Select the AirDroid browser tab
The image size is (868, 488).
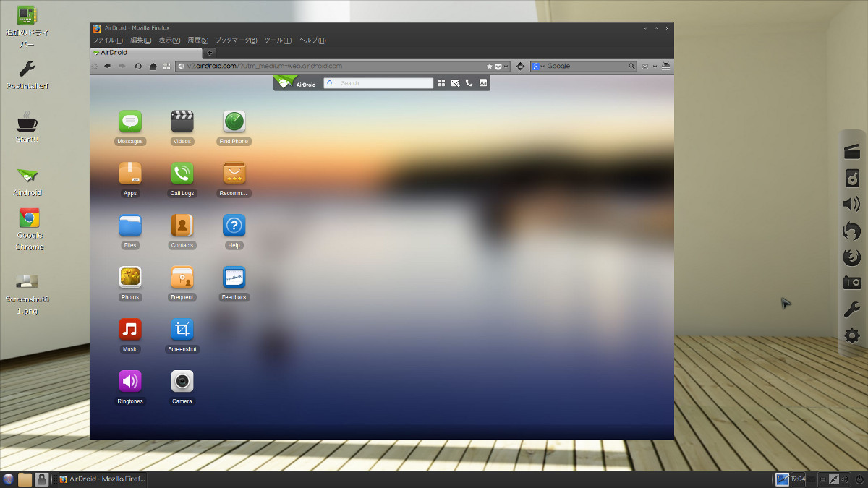pyautogui.click(x=146, y=53)
